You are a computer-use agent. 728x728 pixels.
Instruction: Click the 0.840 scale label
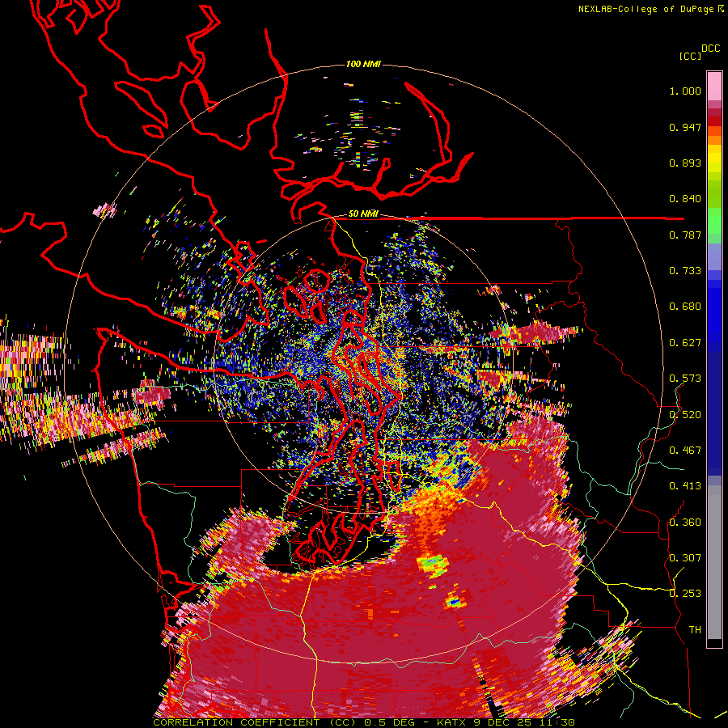point(685,199)
